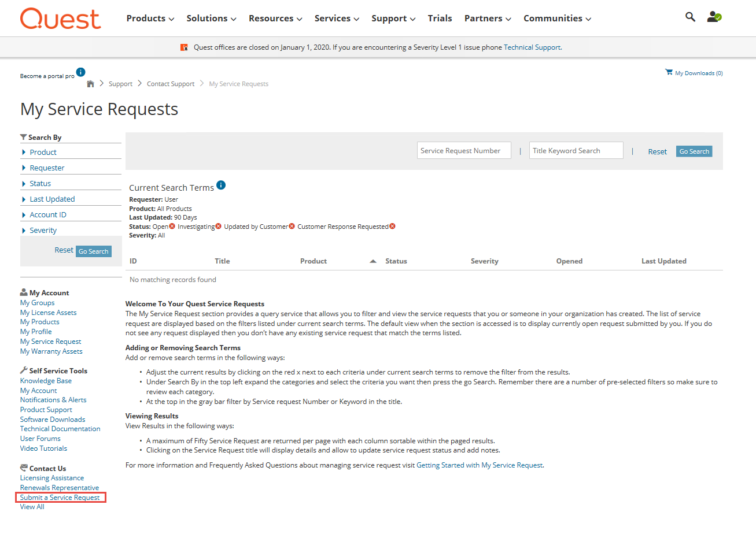
Task: Open the Resources dropdown menu
Action: [x=275, y=18]
